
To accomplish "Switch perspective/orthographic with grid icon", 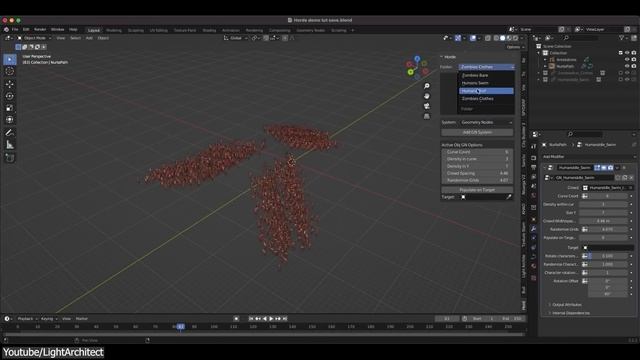I will 427,116.
